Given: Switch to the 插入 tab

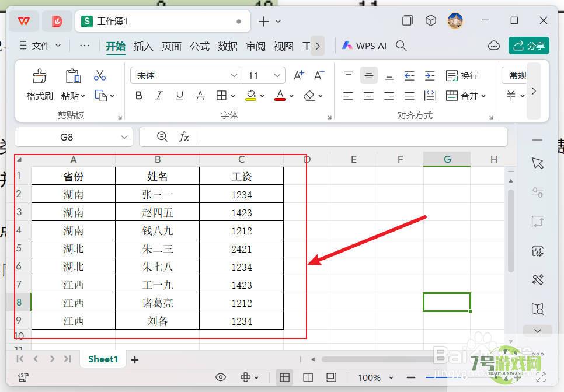Looking at the screenshot, I should (x=143, y=46).
